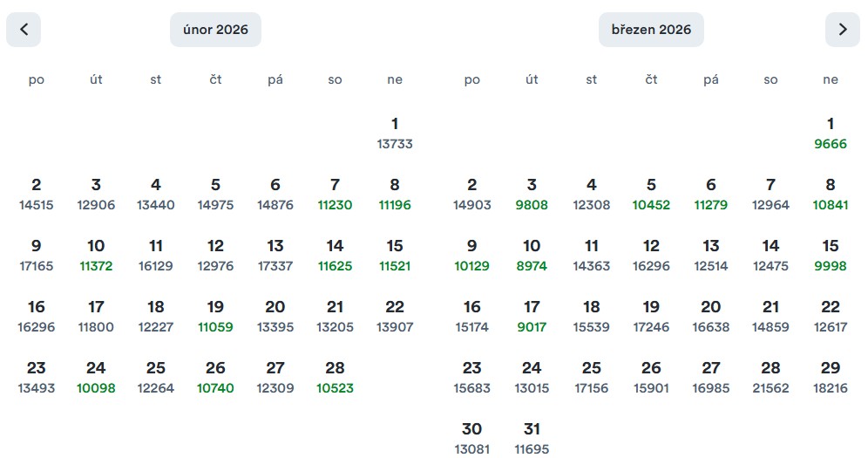The width and height of the screenshot is (868, 458).
Task: Select March 1 priced 9666
Action: (x=831, y=133)
